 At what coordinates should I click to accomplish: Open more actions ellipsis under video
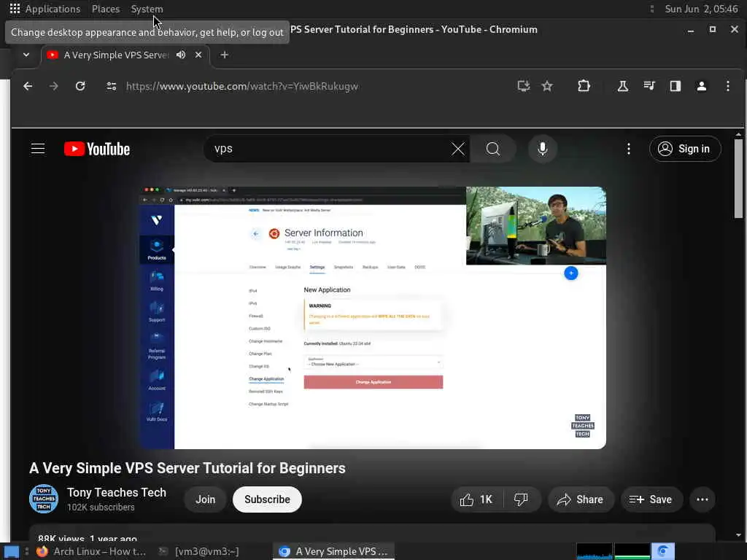(703, 499)
